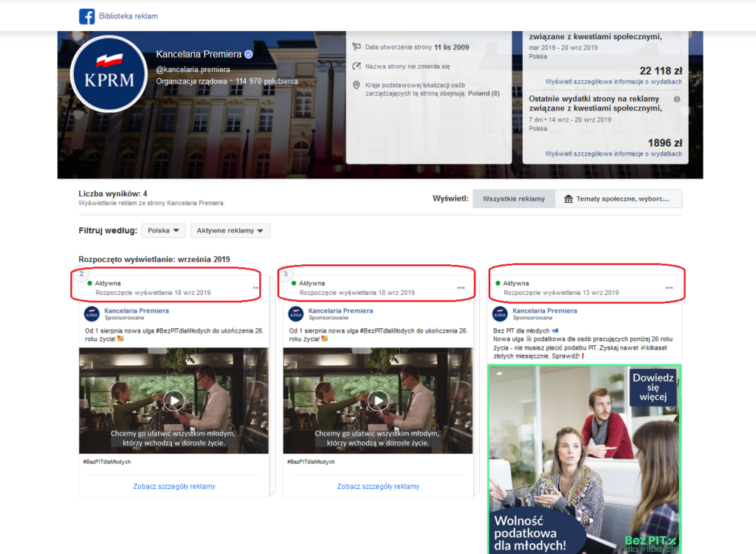Play the video in the left ad card
The image size is (756, 554).
click(174, 401)
